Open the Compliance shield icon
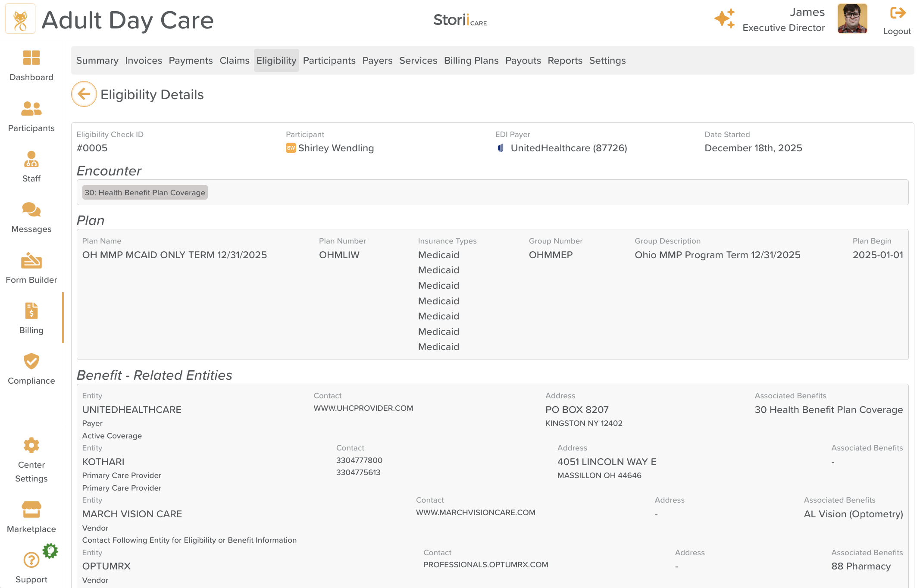 [x=31, y=361]
